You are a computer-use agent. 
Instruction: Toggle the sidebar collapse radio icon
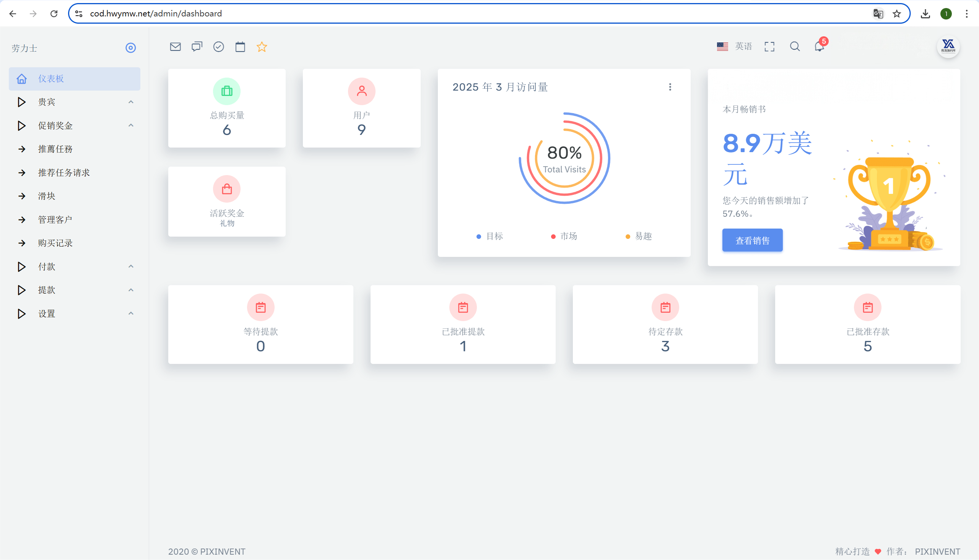pyautogui.click(x=131, y=48)
